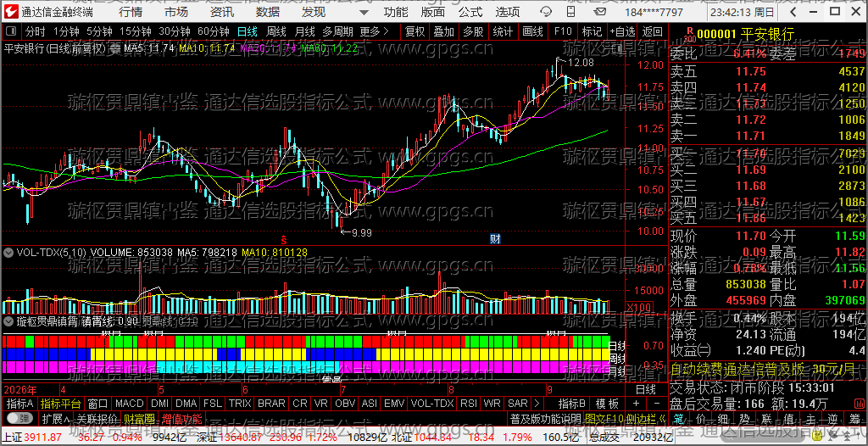The width and height of the screenshot is (868, 446).
Task: Switch chart to 分时 view
Action: coord(36,31)
